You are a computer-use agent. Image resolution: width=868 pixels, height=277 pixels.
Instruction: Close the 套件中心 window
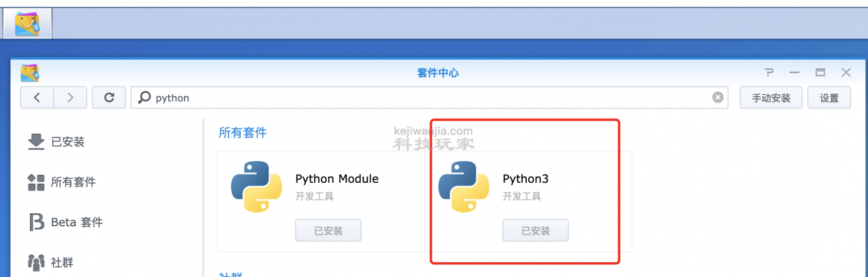pyautogui.click(x=846, y=72)
